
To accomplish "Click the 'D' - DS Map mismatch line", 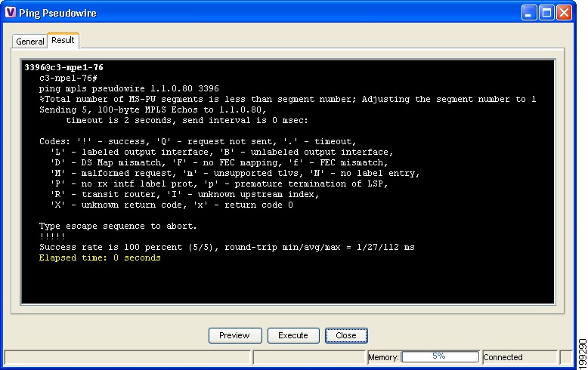I will click(x=219, y=162).
